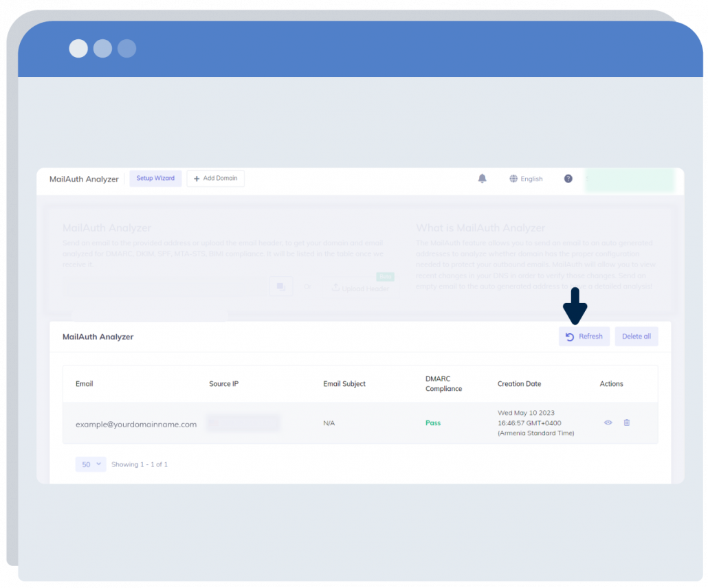Click the globe language icon

pos(513,179)
